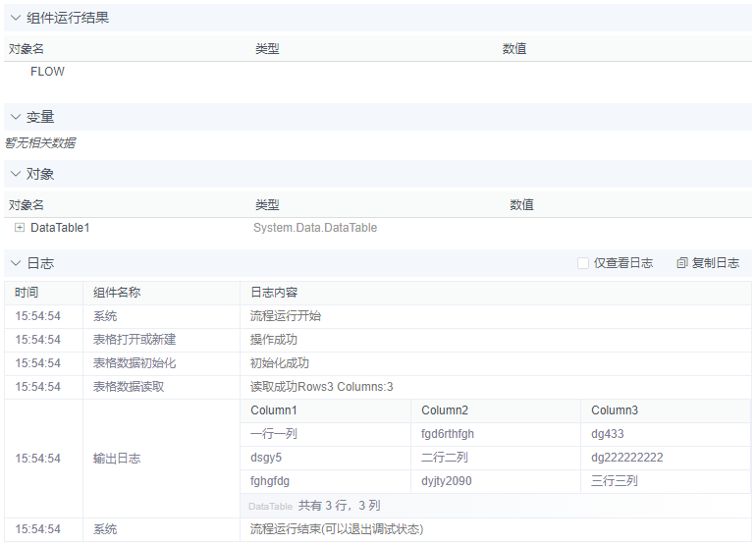Collapse the 对象 section

pos(16,174)
